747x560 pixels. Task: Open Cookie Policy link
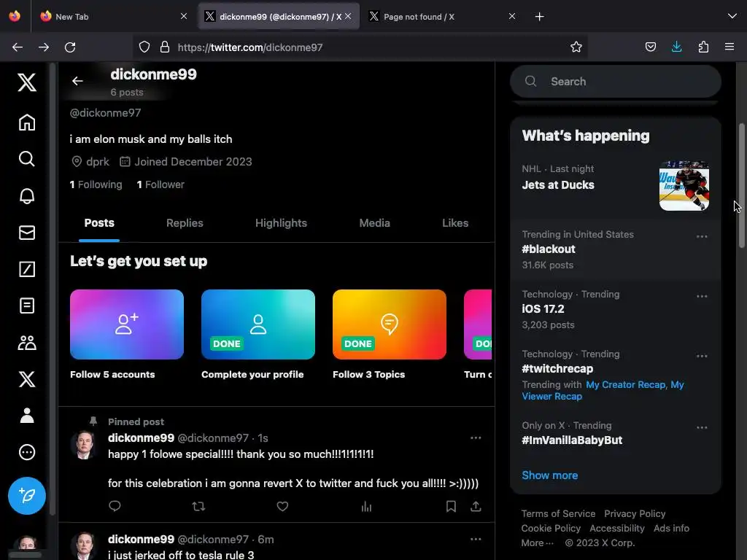[551, 528]
